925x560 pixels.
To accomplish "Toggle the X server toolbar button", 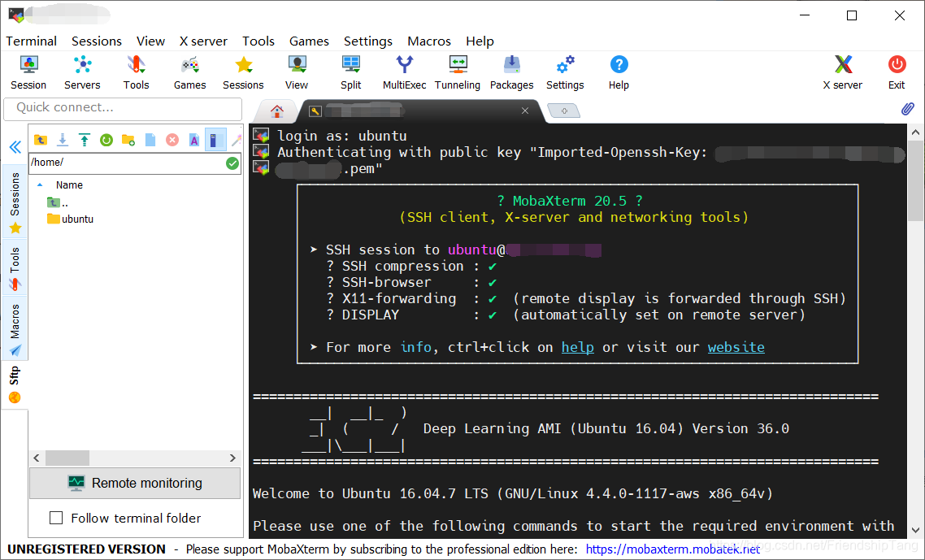I will point(843,72).
